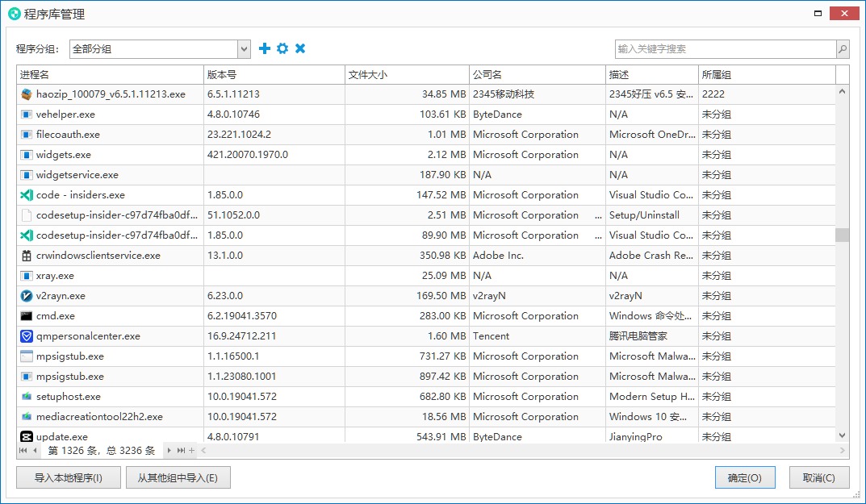Viewport: 866px width, 504px height.
Task: Select the 682.80 KB size cell
Action: 407,397
